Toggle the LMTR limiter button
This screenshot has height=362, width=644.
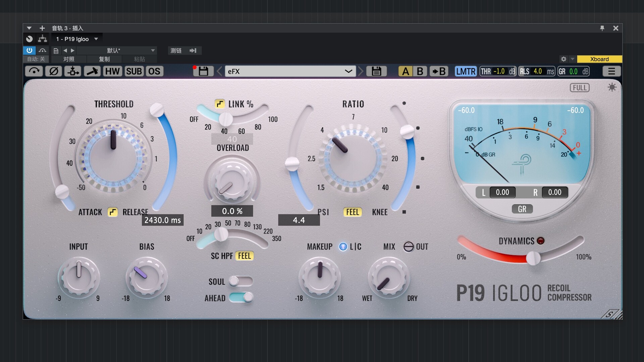466,71
